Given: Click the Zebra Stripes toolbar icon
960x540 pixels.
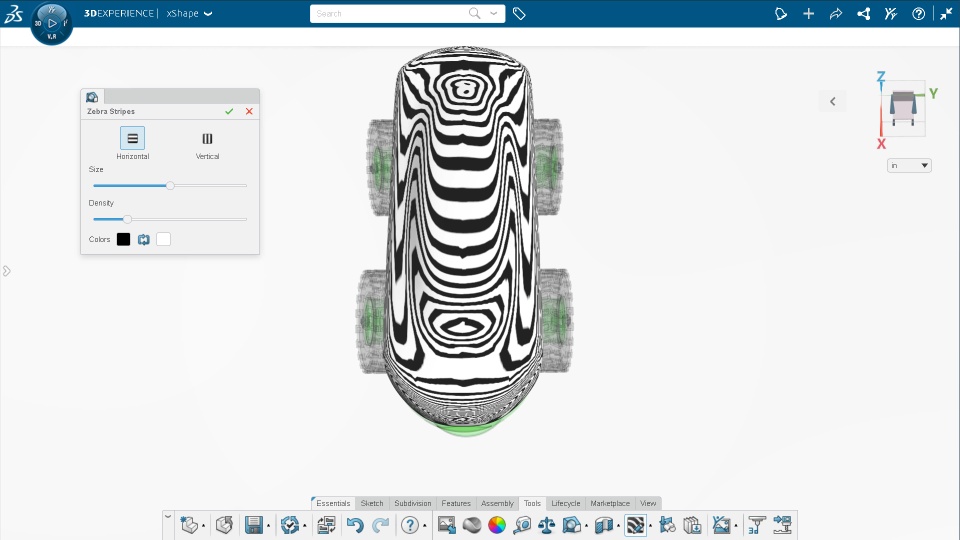Looking at the screenshot, I should point(635,525).
